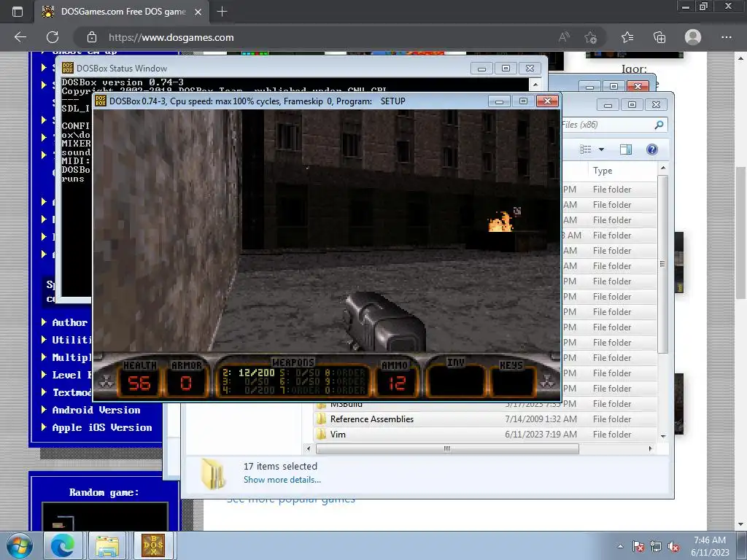Click DOSBox Status Window title icon
The image size is (747, 560).
click(68, 68)
